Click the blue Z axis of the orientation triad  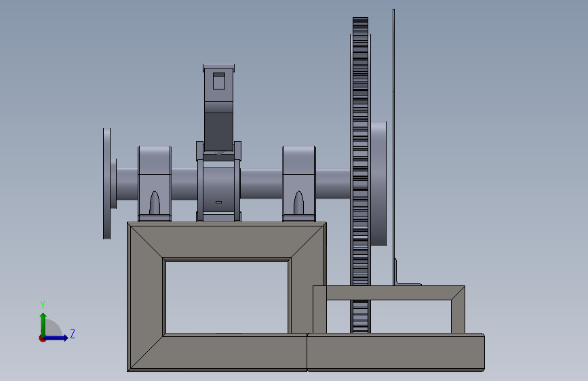pos(56,338)
